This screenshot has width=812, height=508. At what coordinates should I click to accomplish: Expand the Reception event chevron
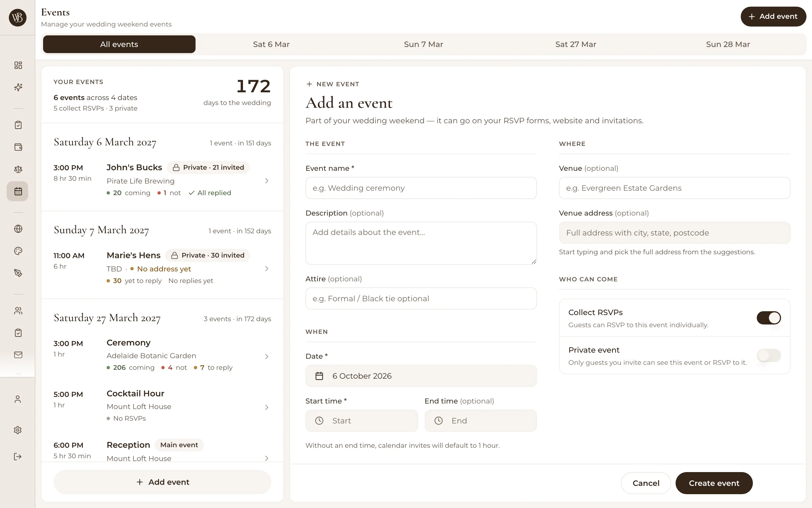pyautogui.click(x=267, y=458)
